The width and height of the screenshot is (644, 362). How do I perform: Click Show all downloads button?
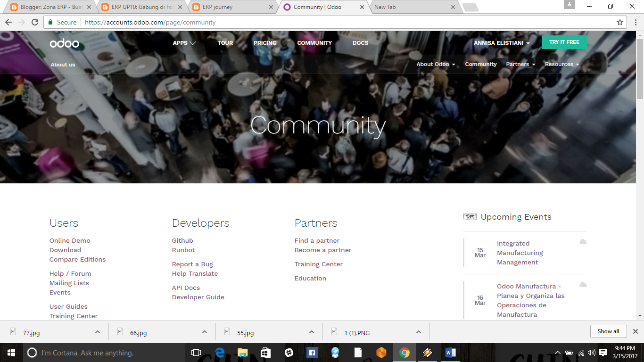(608, 331)
